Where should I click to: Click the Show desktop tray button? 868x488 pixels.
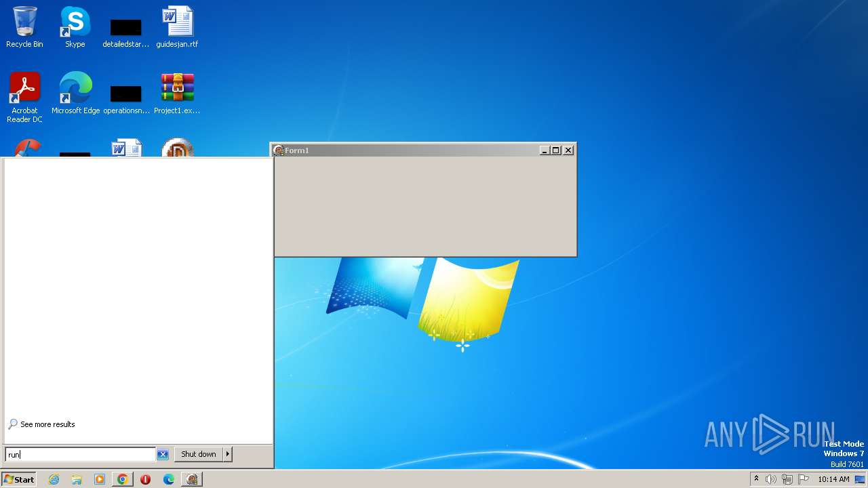click(860, 479)
